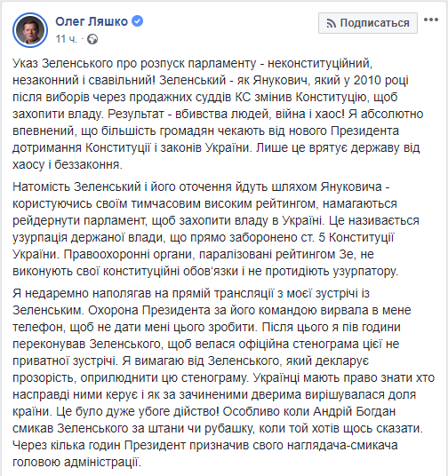Image resolution: width=448 pixels, height=476 pixels.
Task: Click the paragraph starting 'Натомість Зеленський'
Action: click(x=216, y=228)
